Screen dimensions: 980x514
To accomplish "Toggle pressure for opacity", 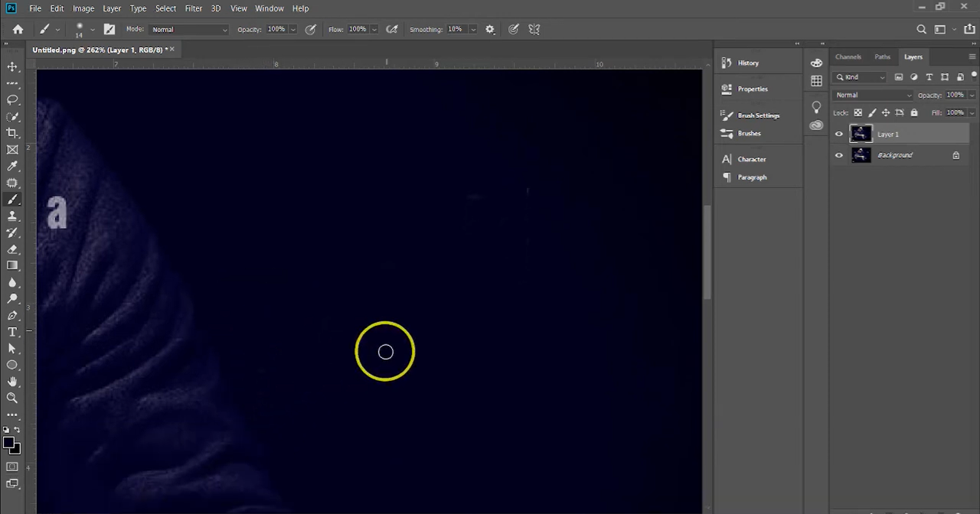I will (x=310, y=29).
